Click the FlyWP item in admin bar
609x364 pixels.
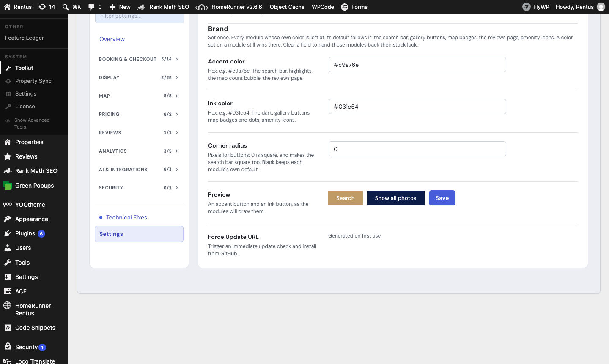(536, 7)
